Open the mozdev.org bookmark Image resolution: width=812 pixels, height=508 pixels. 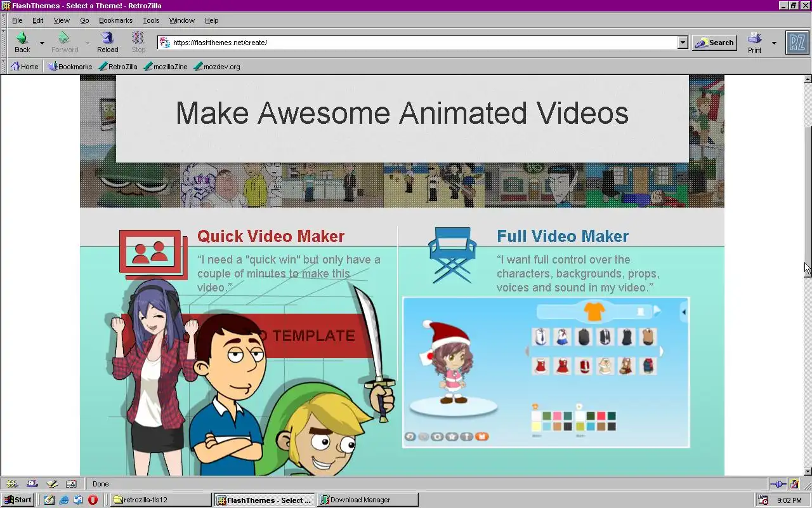(216, 67)
